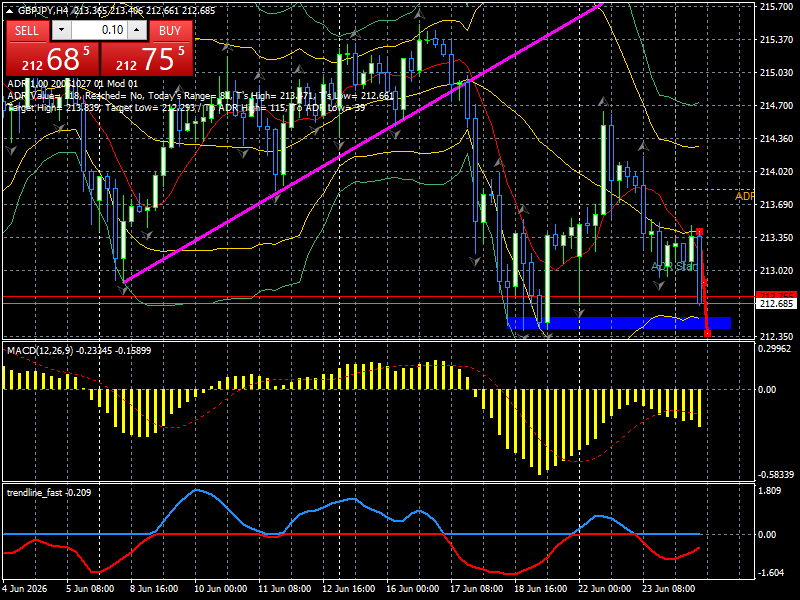Click the gray 'ADR Star' chart label
Image resolution: width=800 pixels, height=600 pixels.
tap(674, 266)
